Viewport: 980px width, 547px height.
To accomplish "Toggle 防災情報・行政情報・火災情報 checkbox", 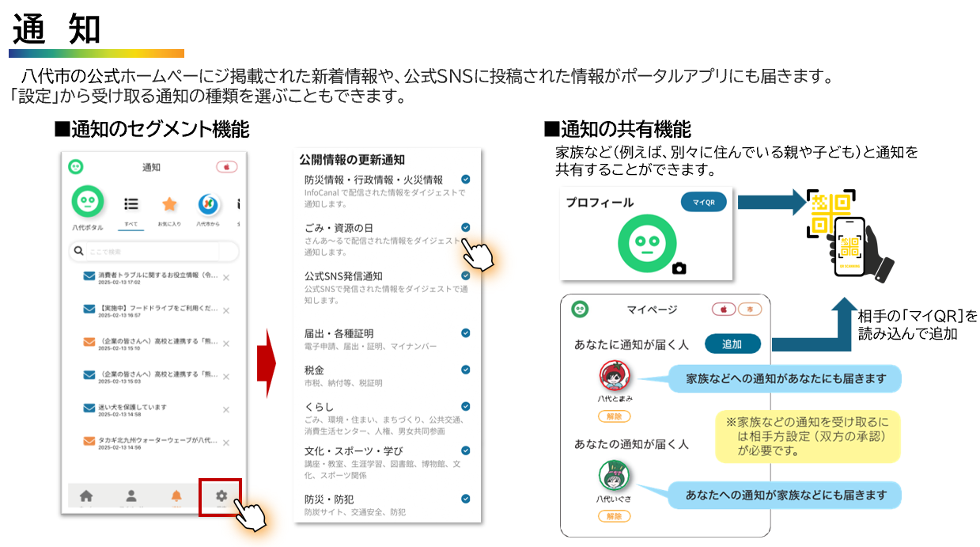I will (466, 180).
